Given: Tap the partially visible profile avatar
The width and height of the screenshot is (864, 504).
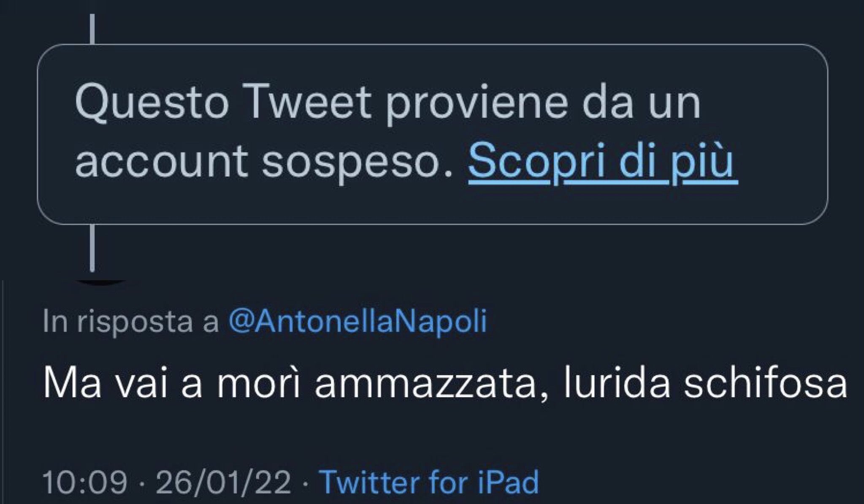Looking at the screenshot, I should pyautogui.click(x=101, y=282).
